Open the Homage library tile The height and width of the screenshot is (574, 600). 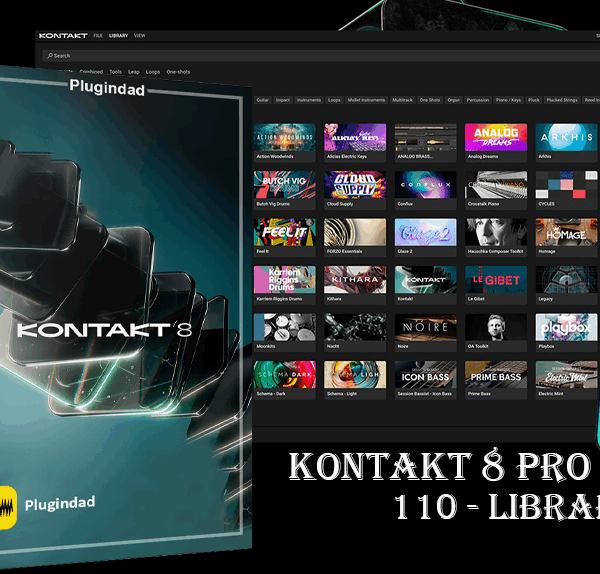coord(566,237)
